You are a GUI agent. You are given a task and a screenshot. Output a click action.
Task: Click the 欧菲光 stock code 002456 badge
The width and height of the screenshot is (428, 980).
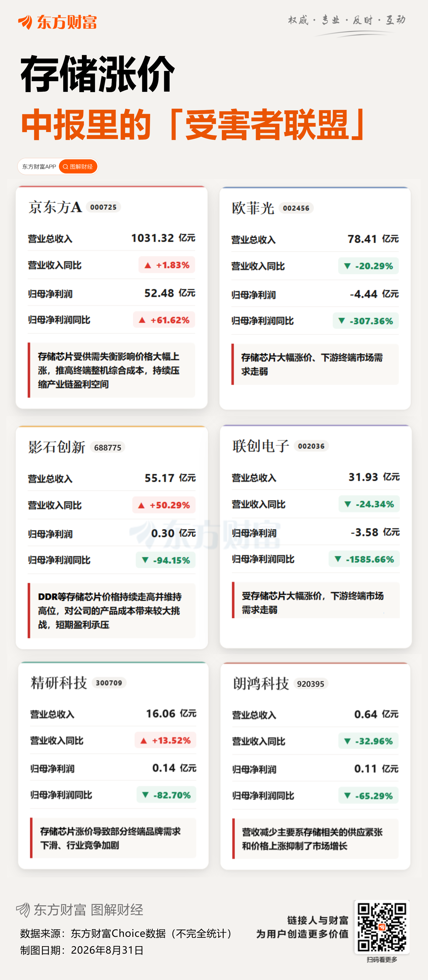[x=296, y=208]
